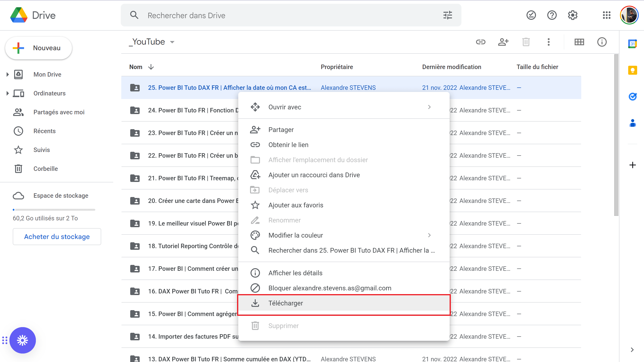Open the Drive settings gear

coord(573,15)
